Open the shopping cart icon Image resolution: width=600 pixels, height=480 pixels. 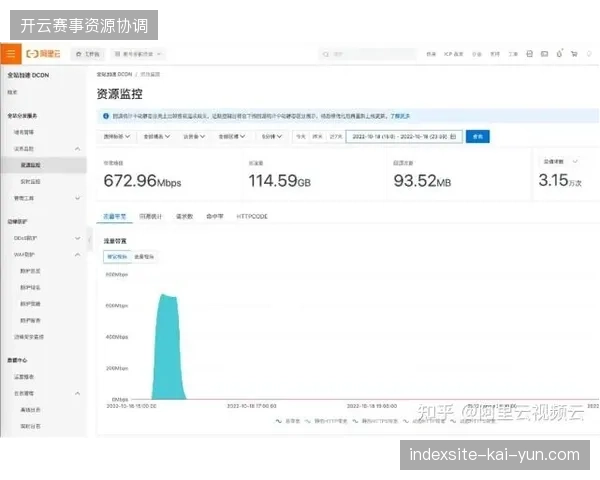click(574, 54)
